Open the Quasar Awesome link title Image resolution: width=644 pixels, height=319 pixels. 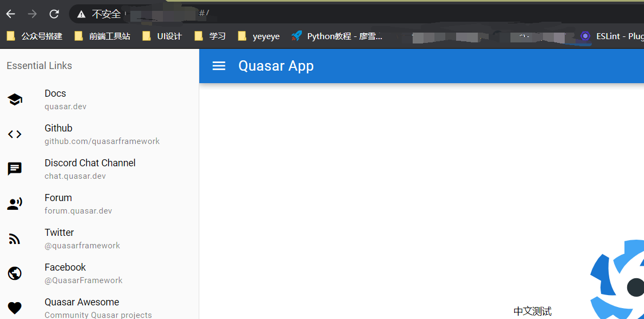[x=82, y=302]
